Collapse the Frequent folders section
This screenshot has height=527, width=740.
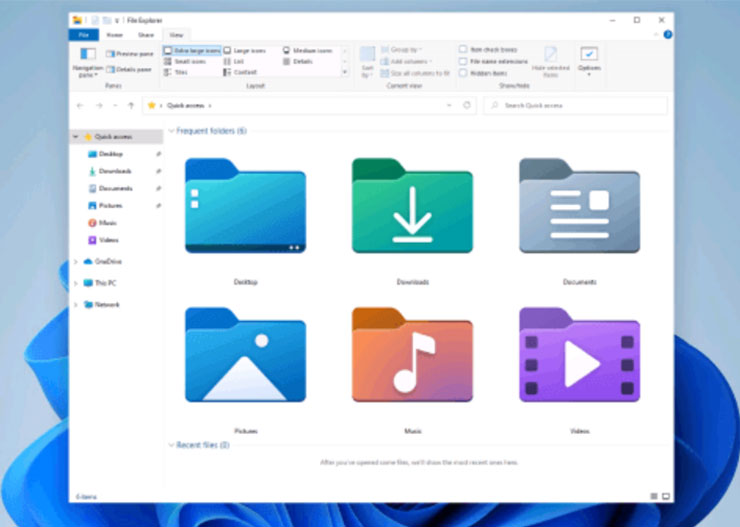pyautogui.click(x=171, y=131)
